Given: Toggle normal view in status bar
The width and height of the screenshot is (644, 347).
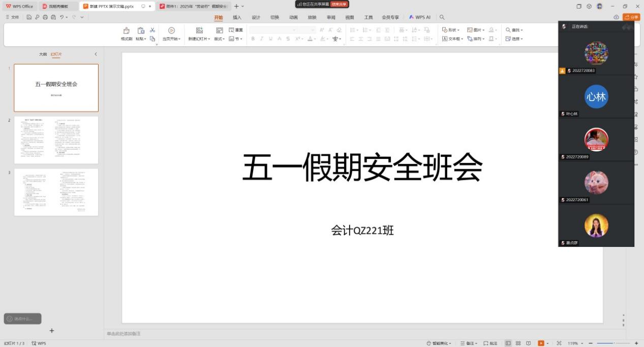Looking at the screenshot, I should click(x=508, y=343).
